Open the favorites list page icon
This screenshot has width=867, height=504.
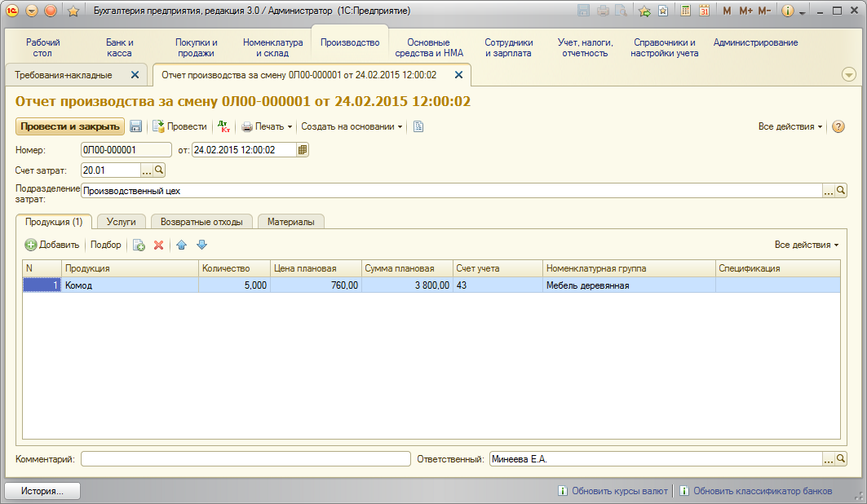coord(663,11)
